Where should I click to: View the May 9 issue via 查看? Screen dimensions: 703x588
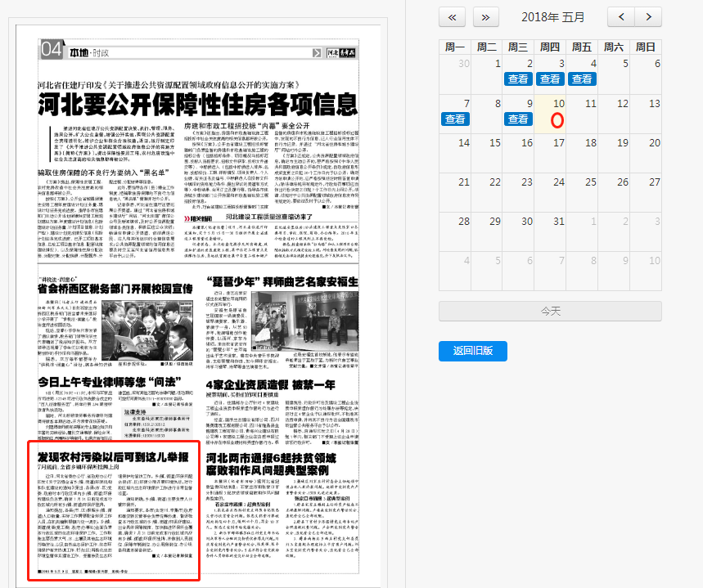click(x=518, y=119)
